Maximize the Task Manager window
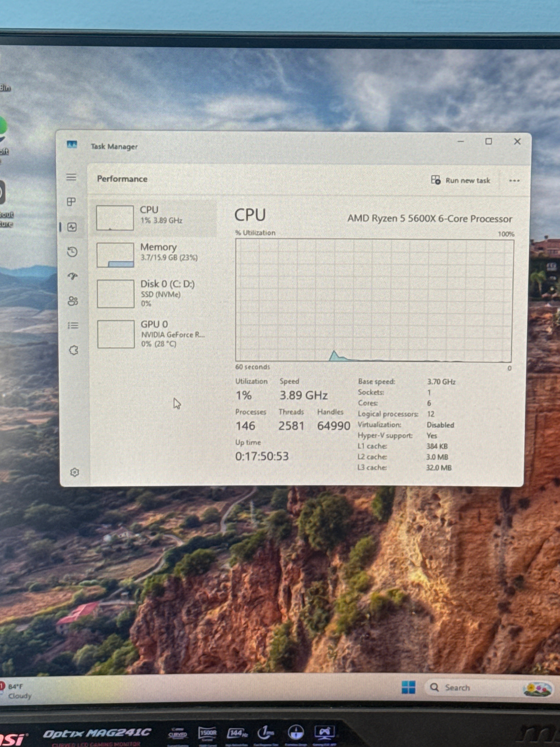560x747 pixels. tap(489, 141)
